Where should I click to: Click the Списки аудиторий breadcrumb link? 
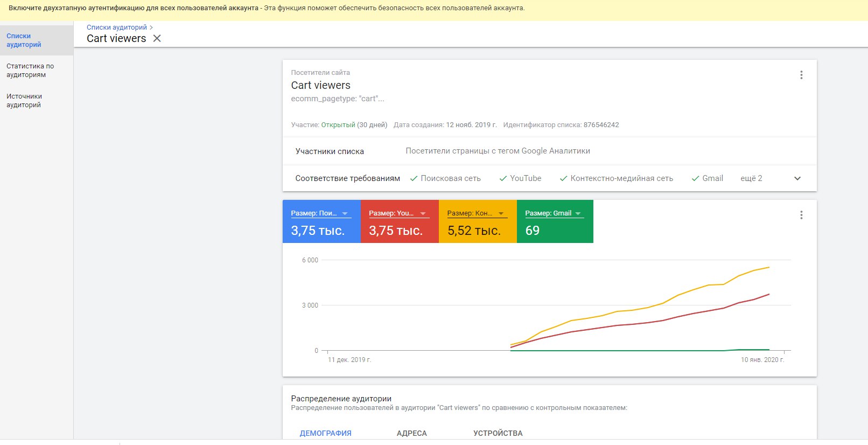(x=117, y=27)
